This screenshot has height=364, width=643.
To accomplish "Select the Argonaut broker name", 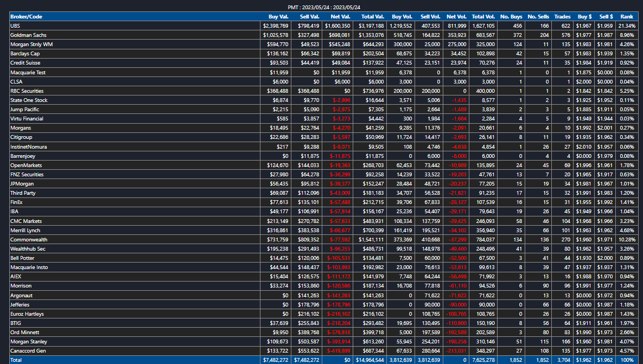I will pos(21,295).
